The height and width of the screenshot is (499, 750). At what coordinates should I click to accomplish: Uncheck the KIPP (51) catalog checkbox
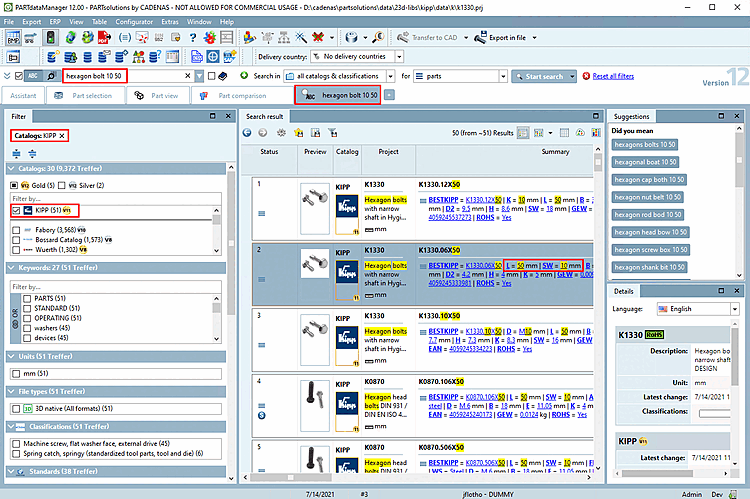click(x=16, y=210)
